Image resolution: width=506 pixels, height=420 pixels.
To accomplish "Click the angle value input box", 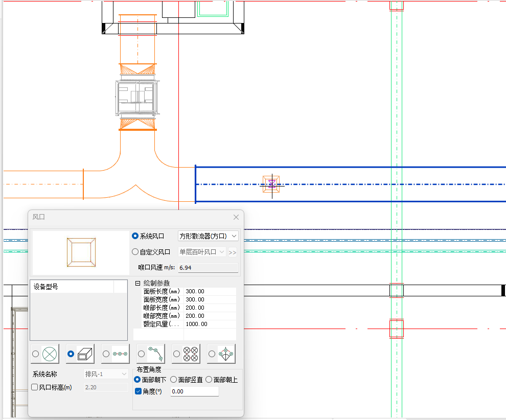I will click(194, 391).
